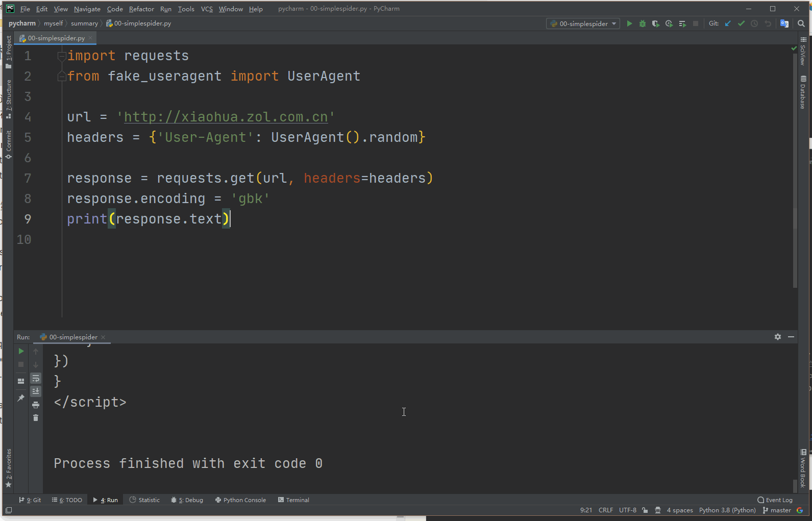Collapse the import block fold marker on line 1
This screenshot has width=812, height=521.
click(x=62, y=56)
